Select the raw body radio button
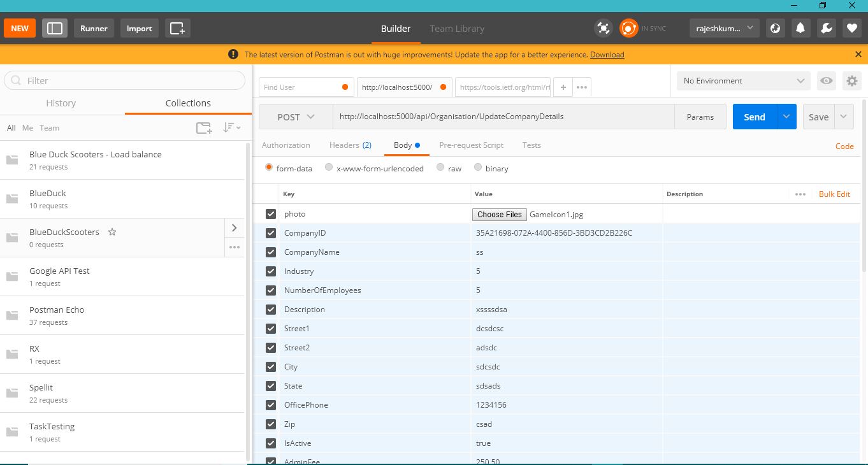The height and width of the screenshot is (465, 868). coord(440,168)
